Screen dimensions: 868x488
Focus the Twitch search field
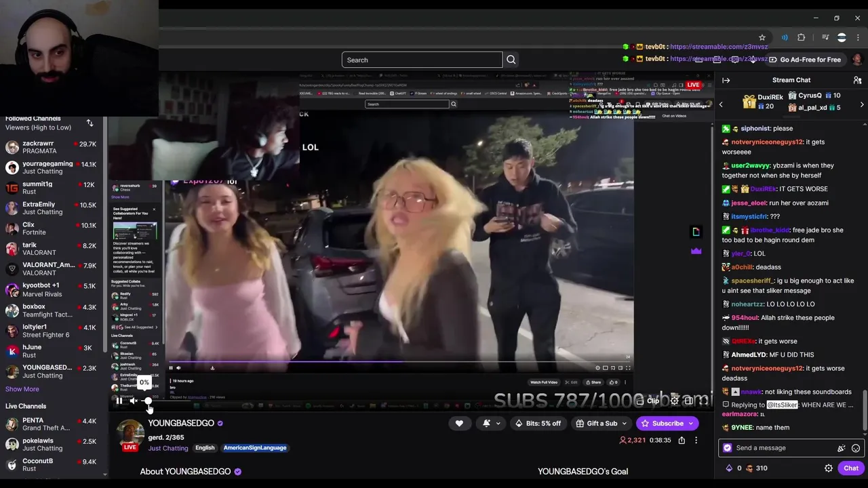422,60
